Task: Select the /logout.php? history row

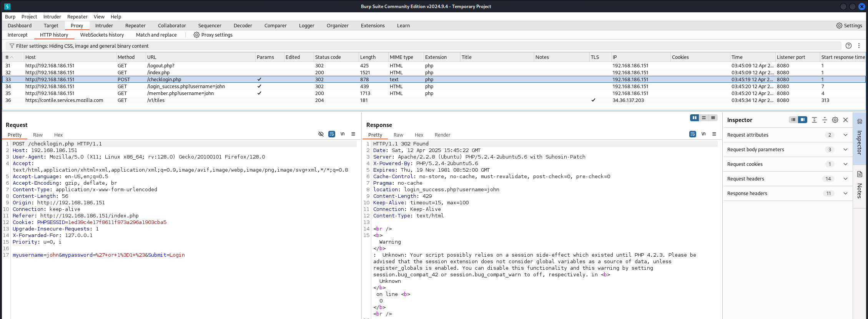Action: [x=434, y=65]
